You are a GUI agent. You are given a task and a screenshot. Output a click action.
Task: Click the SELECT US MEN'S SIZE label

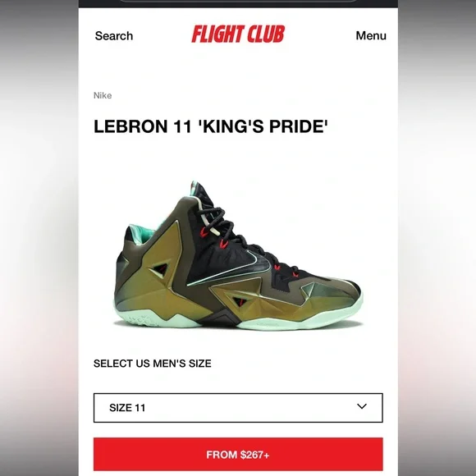coord(153,364)
